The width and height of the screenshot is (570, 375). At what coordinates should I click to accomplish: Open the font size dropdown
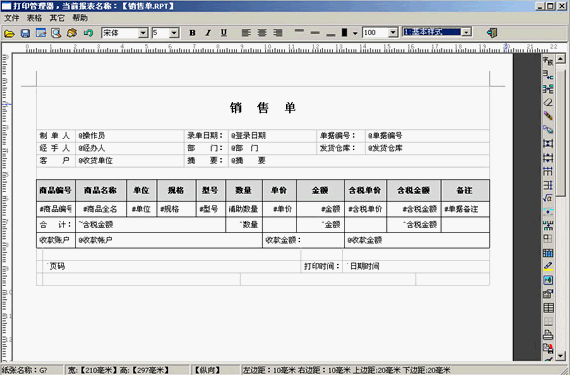tap(174, 33)
